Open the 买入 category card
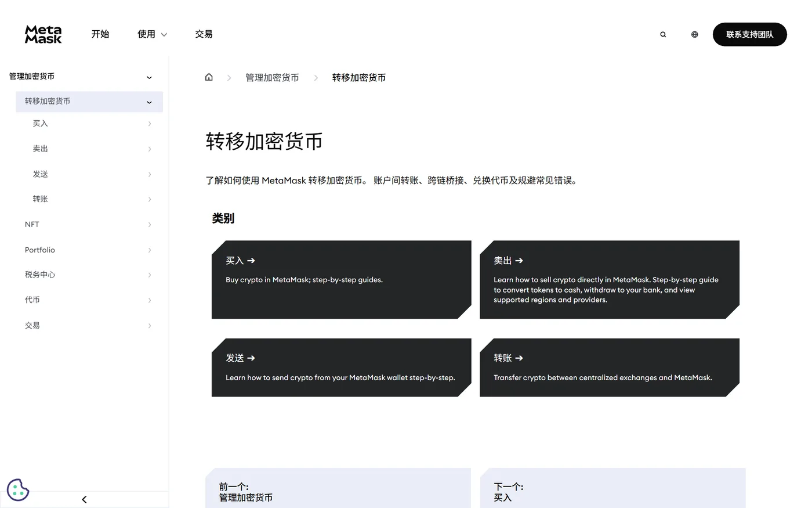This screenshot has width=812, height=508. click(x=342, y=280)
